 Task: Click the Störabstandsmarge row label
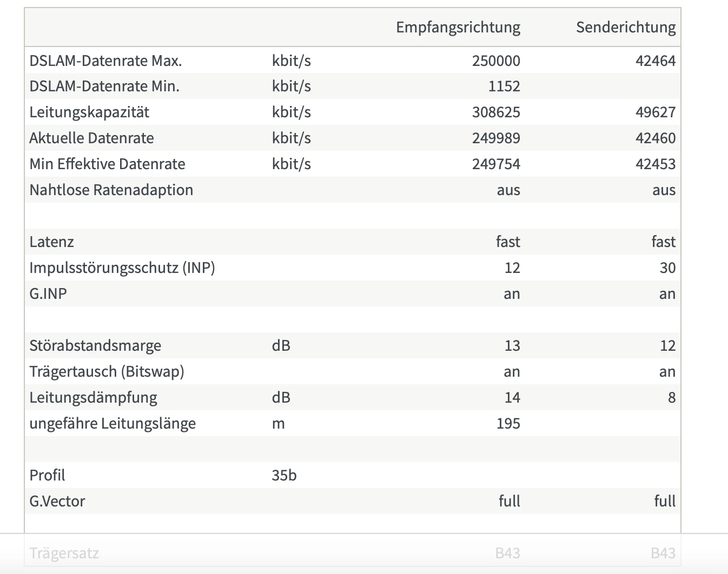(95, 346)
